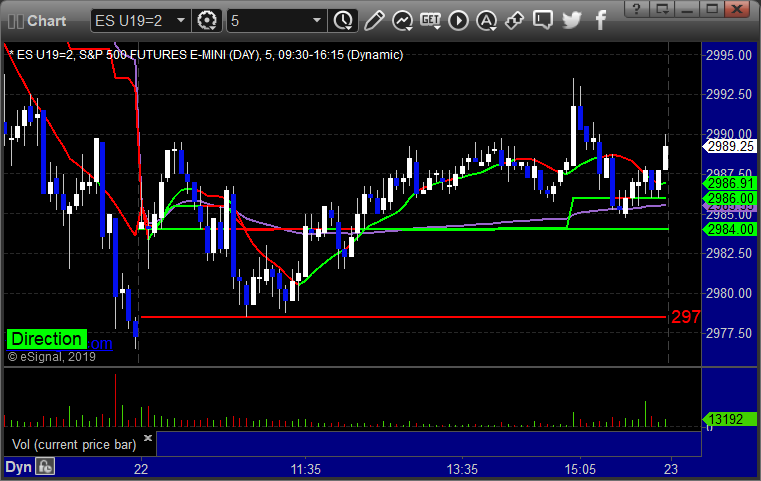Click the symbol link arrows icon
The width and height of the screenshot is (761, 481).
coord(514,21)
